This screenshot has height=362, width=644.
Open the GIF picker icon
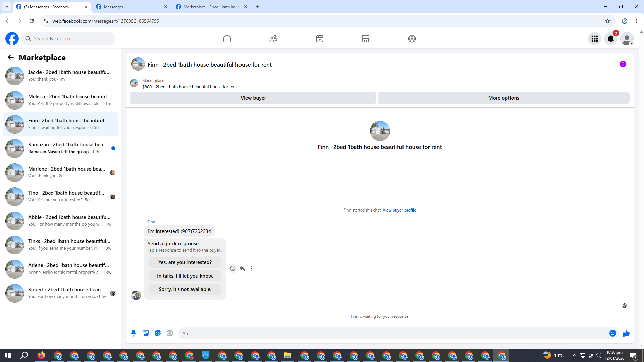pos(170,333)
